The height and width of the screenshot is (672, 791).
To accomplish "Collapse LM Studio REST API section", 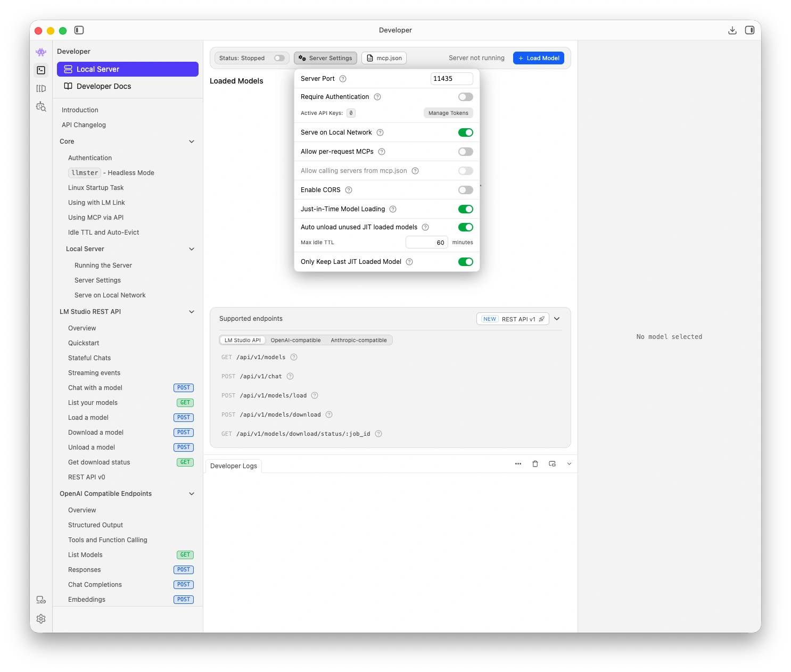I will [x=192, y=312].
